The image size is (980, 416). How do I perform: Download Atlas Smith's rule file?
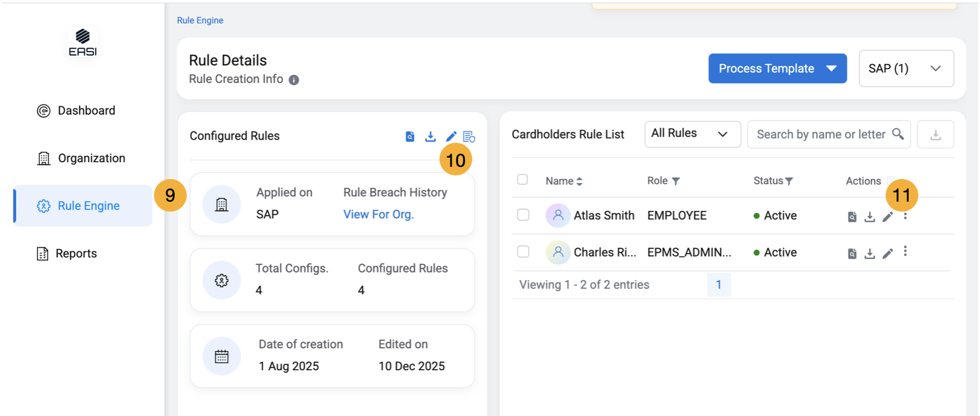869,217
